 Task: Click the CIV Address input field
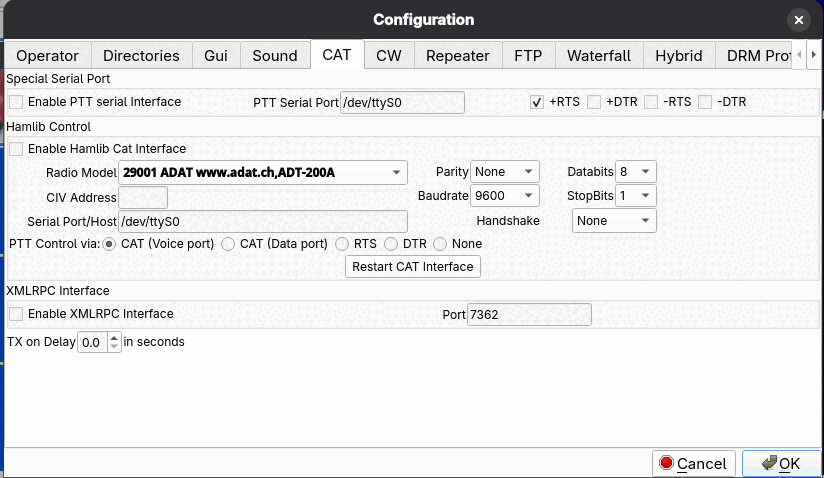click(x=143, y=198)
